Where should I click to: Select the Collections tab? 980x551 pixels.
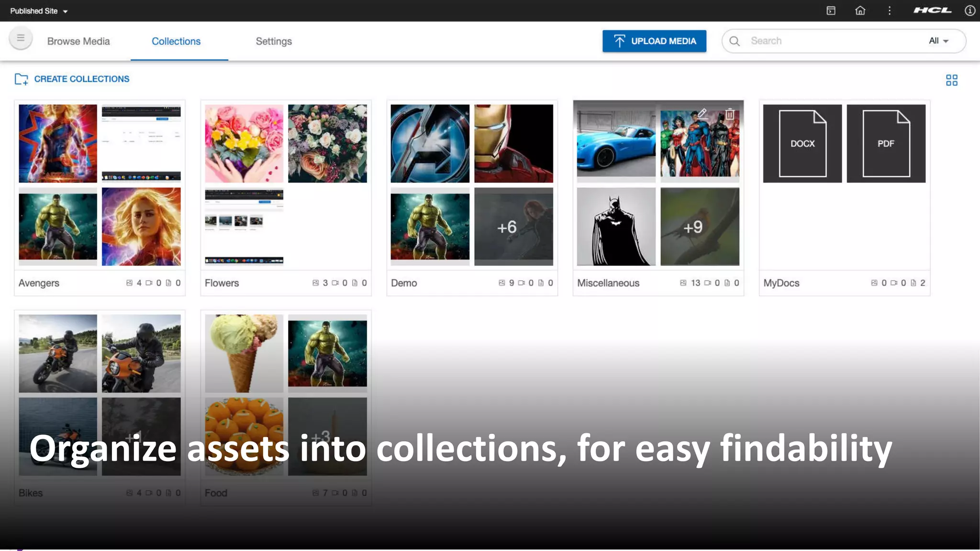click(176, 41)
